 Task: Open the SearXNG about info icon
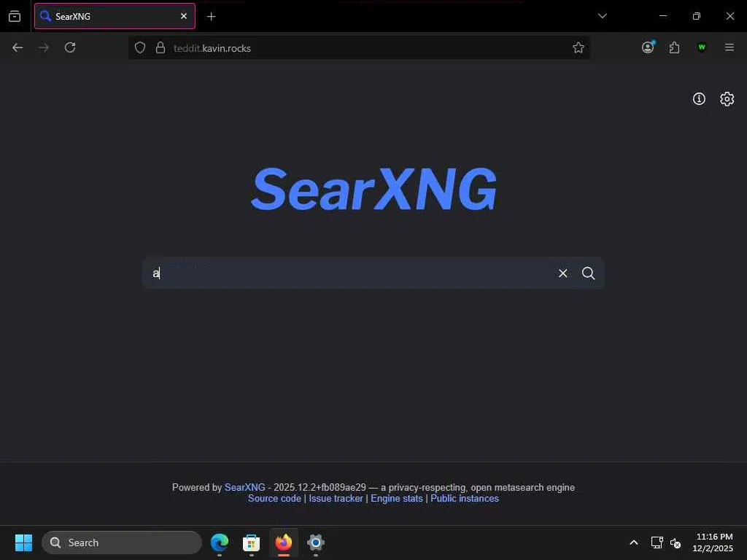tap(698, 98)
